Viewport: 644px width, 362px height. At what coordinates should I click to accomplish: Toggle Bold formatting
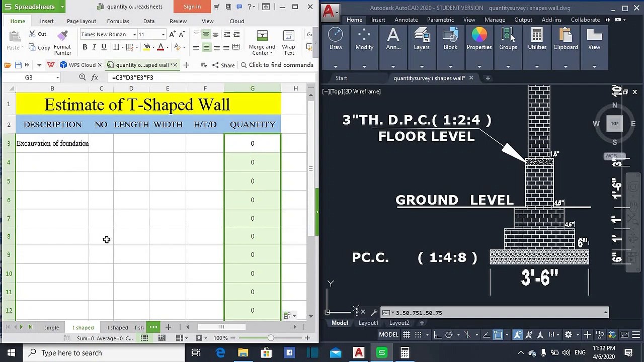pos(85,47)
